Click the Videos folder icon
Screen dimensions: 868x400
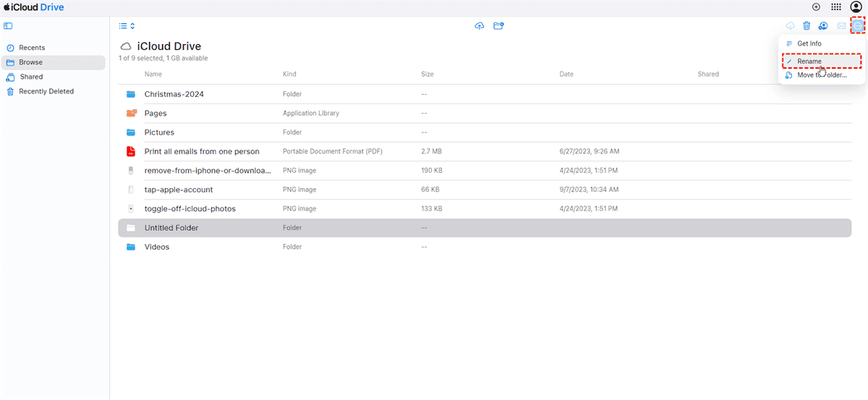tap(131, 247)
